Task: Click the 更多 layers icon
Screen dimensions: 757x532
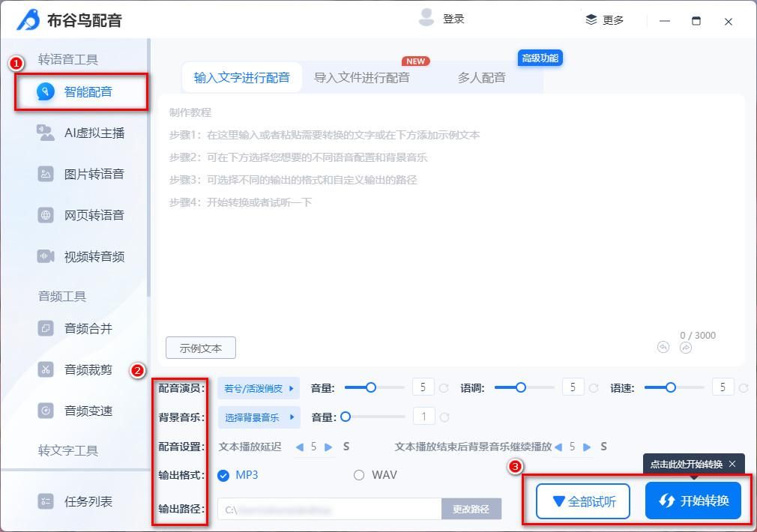Action: click(x=591, y=19)
